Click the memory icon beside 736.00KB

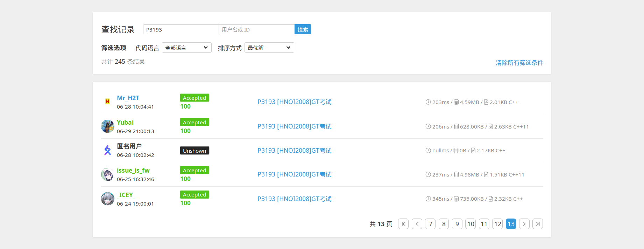pyautogui.click(x=456, y=199)
